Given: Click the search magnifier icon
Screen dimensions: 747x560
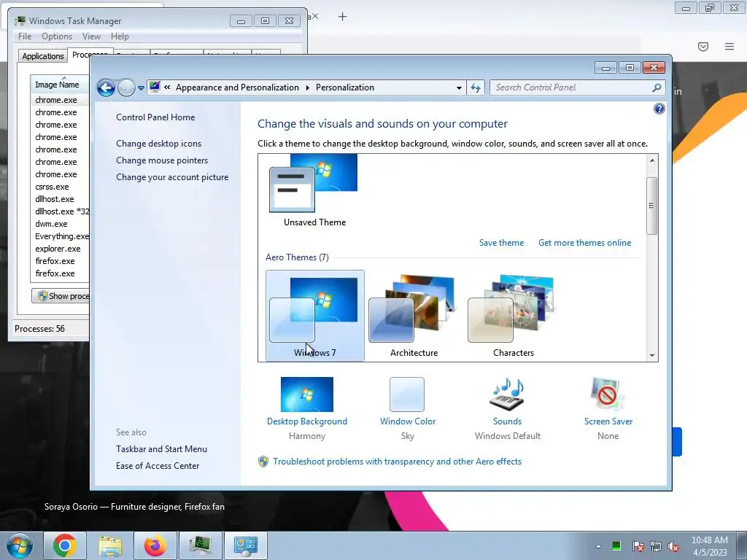Looking at the screenshot, I should [x=657, y=87].
